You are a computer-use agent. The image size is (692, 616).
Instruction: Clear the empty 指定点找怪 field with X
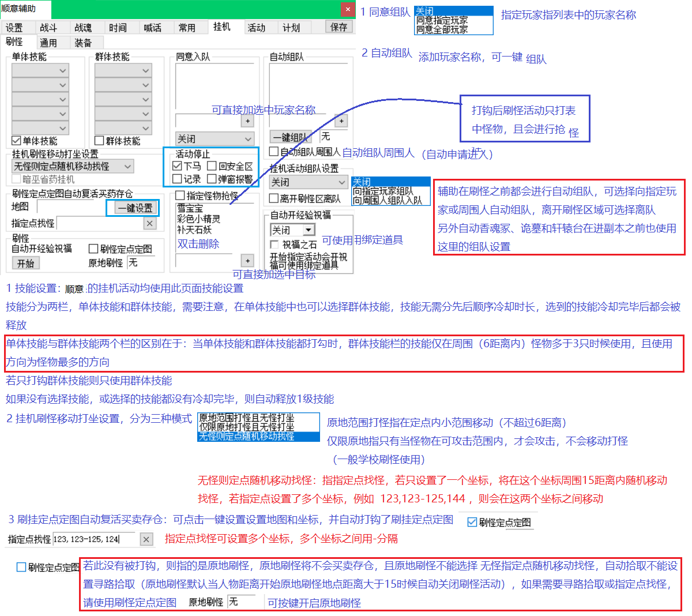coord(150,223)
